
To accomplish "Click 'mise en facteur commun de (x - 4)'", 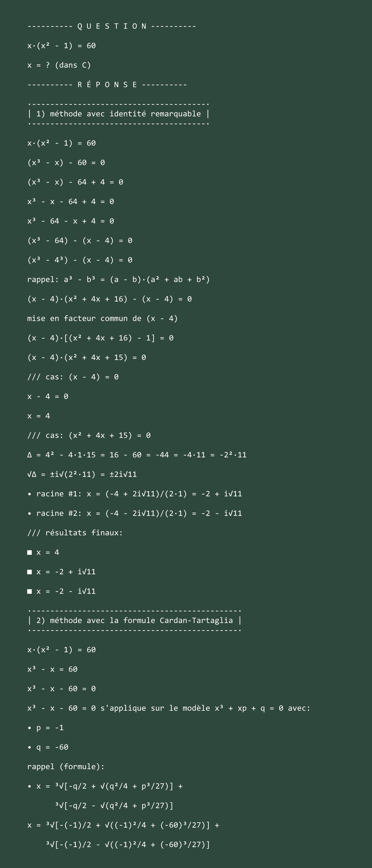I will [x=102, y=319].
